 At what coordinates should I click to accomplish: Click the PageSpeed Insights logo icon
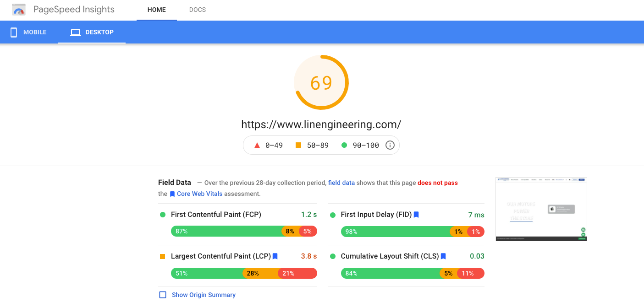(x=19, y=10)
